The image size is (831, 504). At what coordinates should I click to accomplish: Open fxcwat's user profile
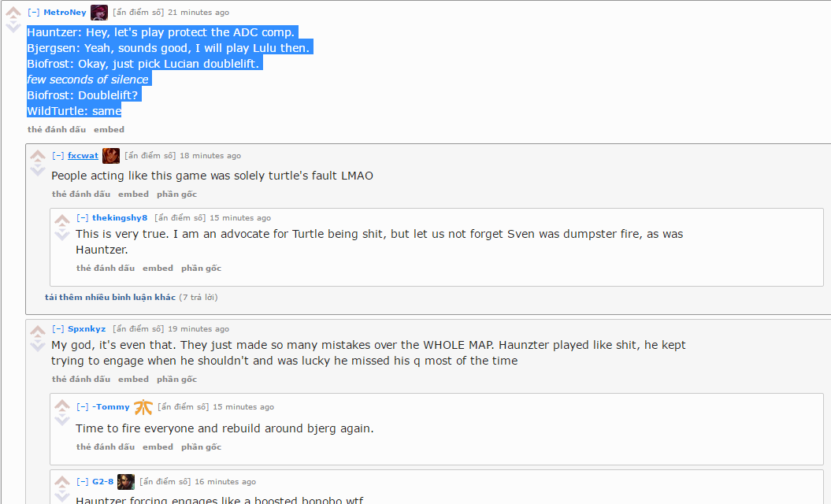(x=83, y=155)
